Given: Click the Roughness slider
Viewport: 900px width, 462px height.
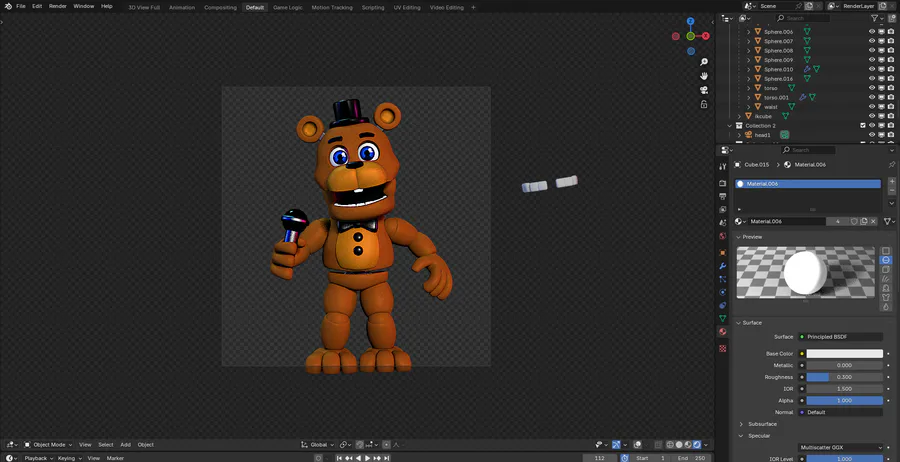Looking at the screenshot, I should point(844,377).
